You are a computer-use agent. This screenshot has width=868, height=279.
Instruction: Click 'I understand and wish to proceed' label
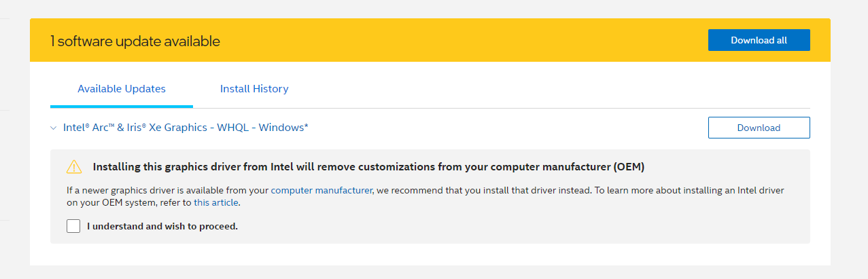point(162,226)
